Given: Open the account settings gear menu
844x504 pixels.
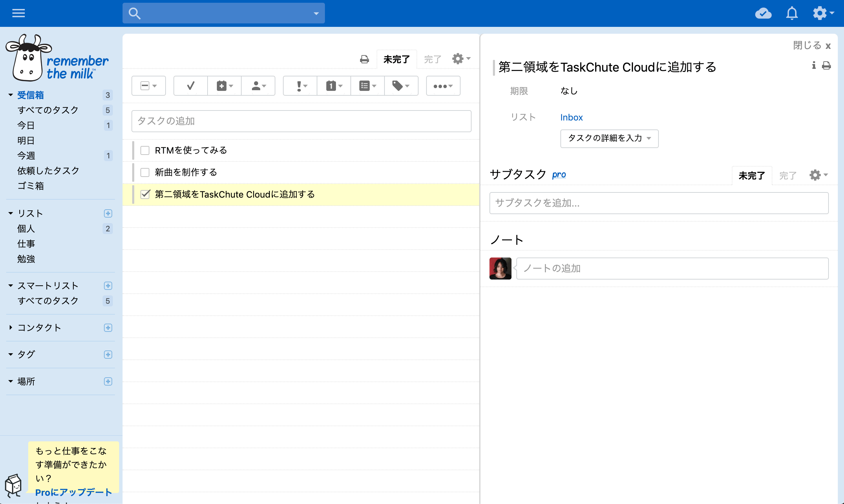Looking at the screenshot, I should point(823,13).
